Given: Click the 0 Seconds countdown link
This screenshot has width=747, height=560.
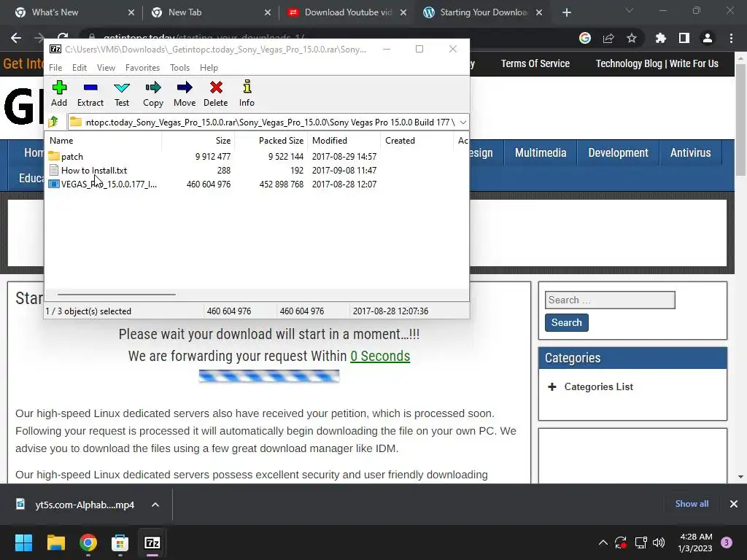Looking at the screenshot, I should pyautogui.click(x=379, y=356).
